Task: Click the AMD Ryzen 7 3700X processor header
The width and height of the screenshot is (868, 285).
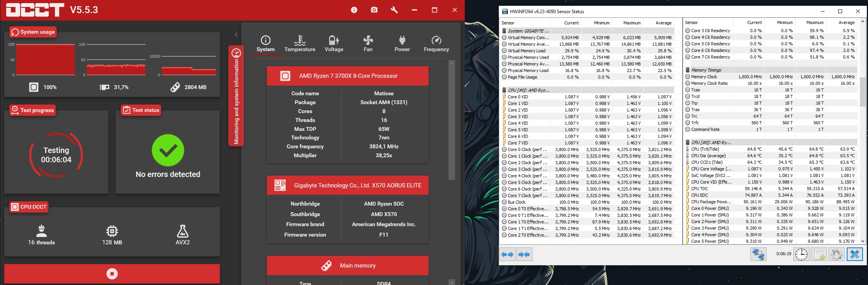Action: [348, 76]
